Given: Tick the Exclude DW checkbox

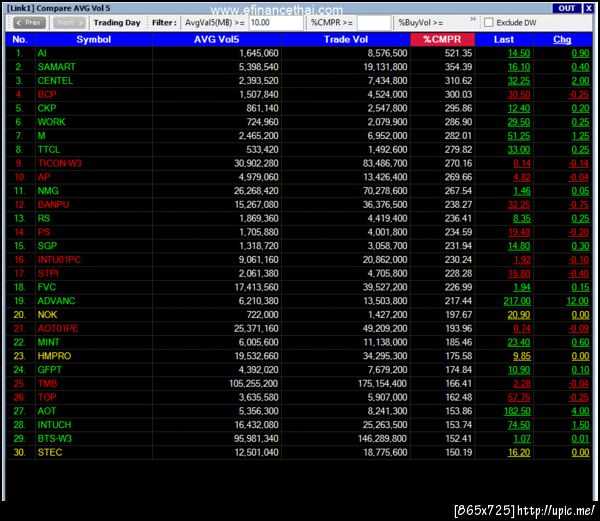Looking at the screenshot, I should 489,23.
